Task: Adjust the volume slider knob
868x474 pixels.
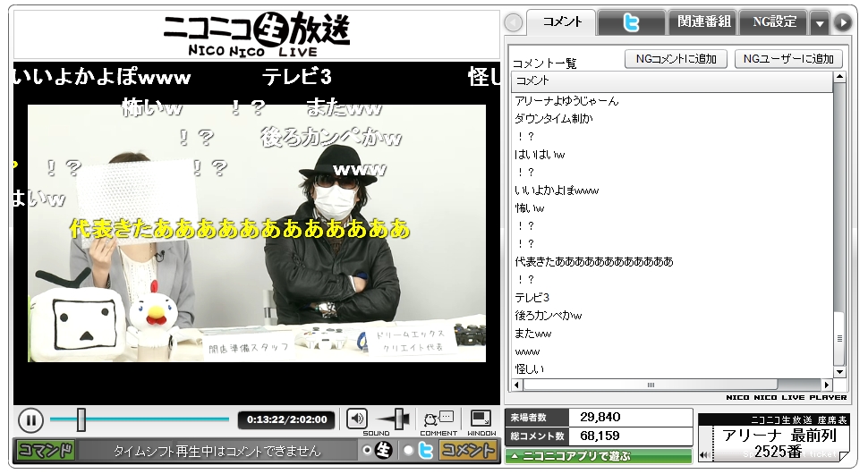Action: click(x=398, y=419)
